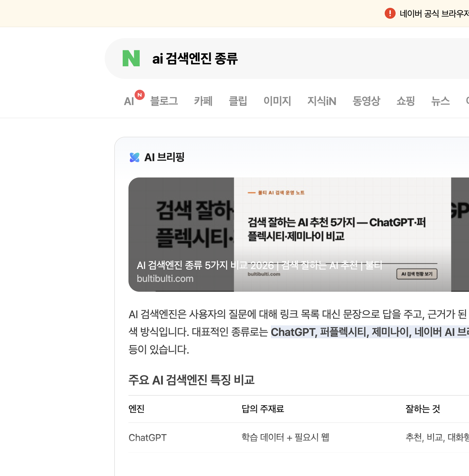Switch to the 쇼핑 tab
469x476 pixels.
[x=406, y=101]
